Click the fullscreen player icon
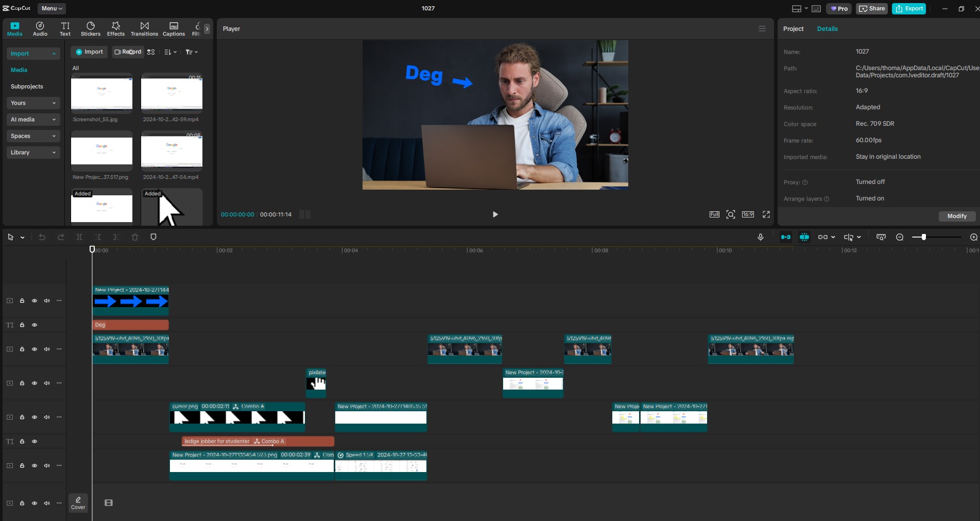The height and width of the screenshot is (521, 980). point(766,214)
